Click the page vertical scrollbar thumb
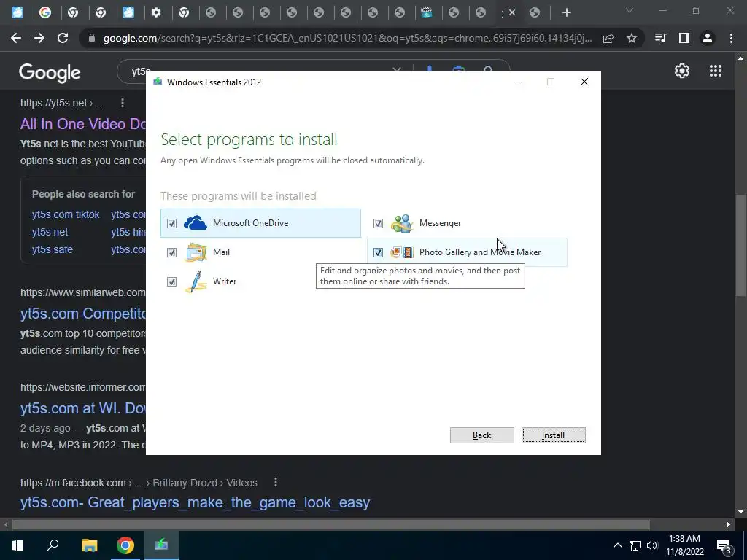This screenshot has height=560, width=747. pos(740,245)
